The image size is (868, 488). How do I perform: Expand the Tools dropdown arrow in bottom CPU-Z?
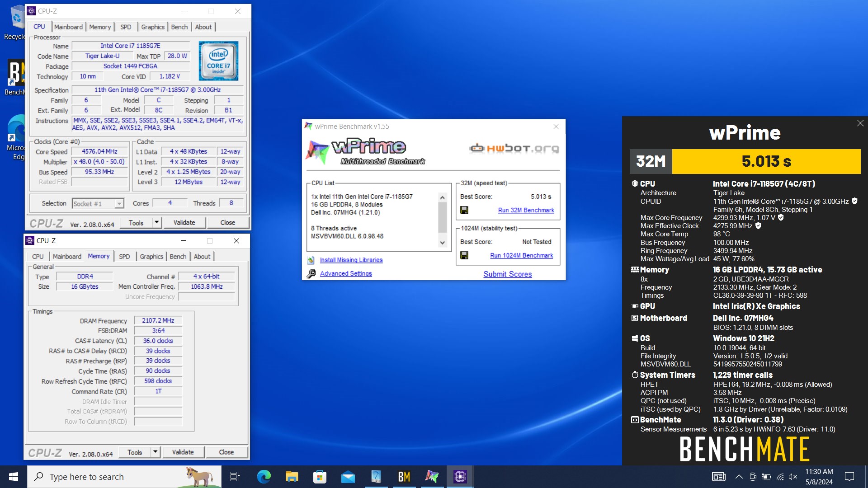point(156,452)
